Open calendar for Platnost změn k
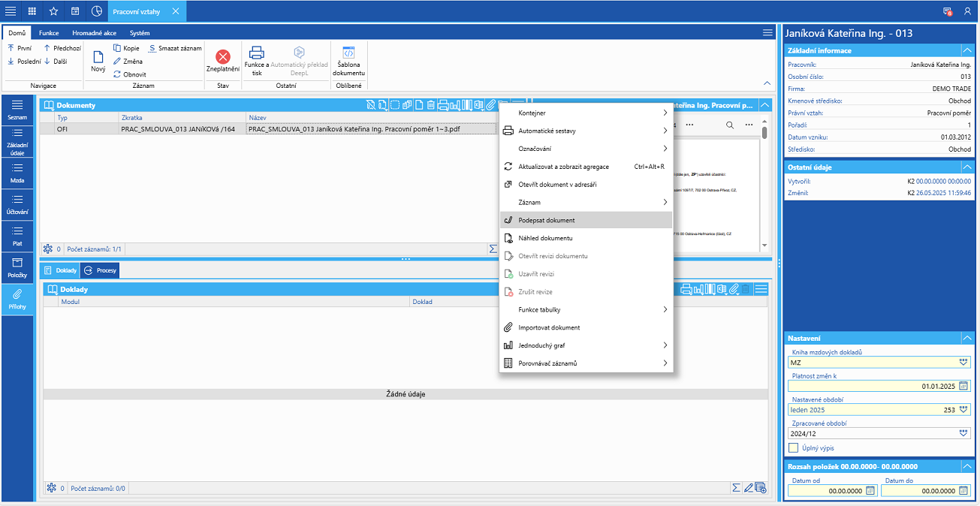 tap(963, 386)
